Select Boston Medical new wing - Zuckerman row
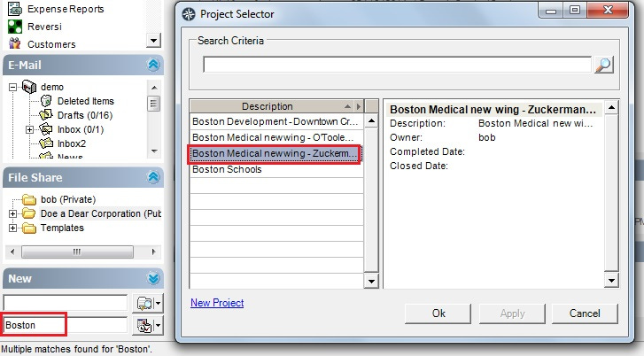This screenshot has width=644, height=356. pos(276,153)
